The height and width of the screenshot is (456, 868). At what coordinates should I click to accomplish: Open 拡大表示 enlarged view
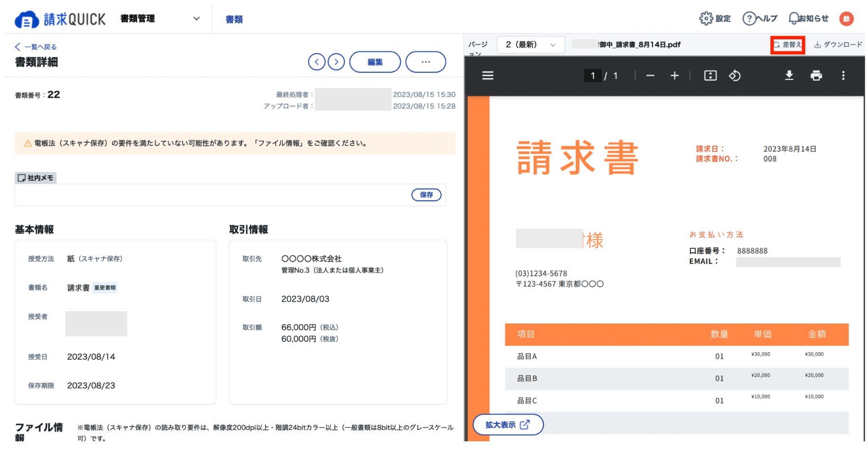pos(508,425)
